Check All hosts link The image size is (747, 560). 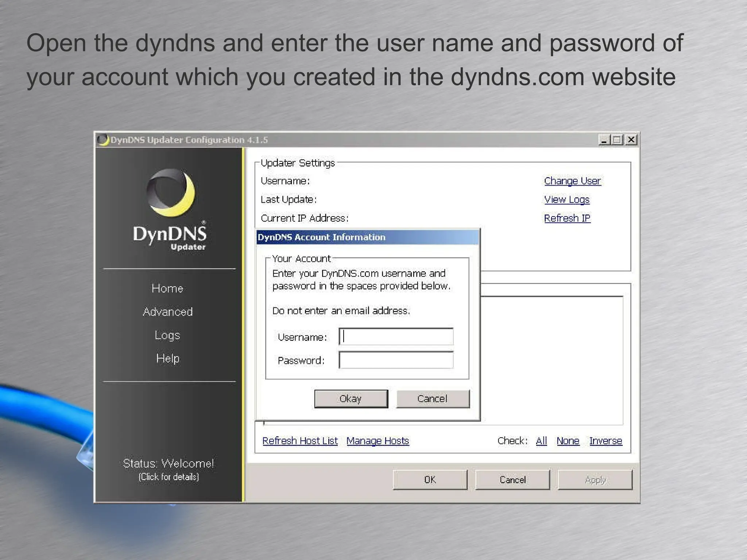[541, 441]
